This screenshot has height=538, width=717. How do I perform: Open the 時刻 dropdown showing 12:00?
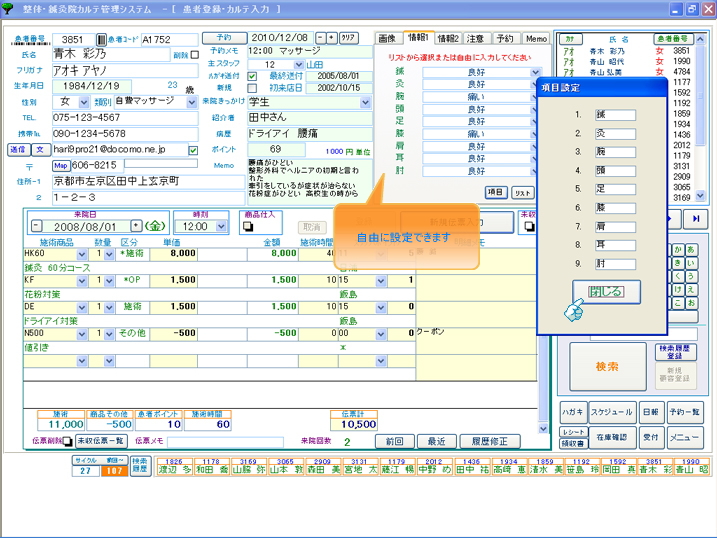click(x=221, y=226)
